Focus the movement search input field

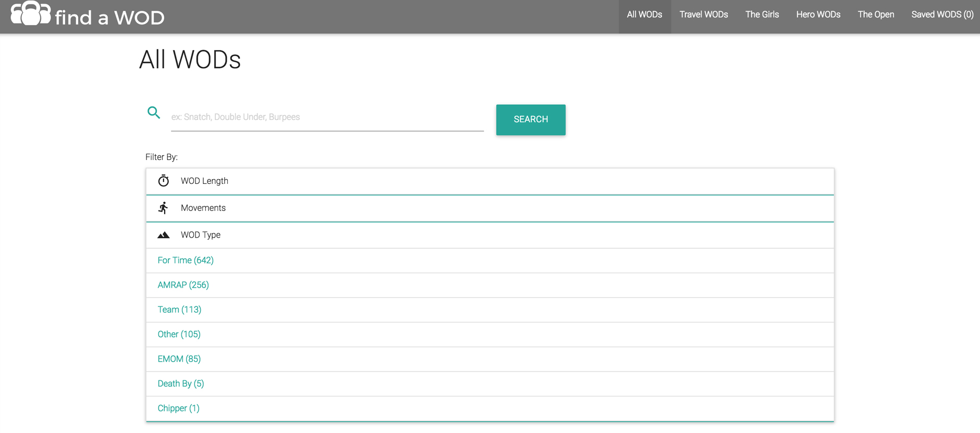pos(327,118)
